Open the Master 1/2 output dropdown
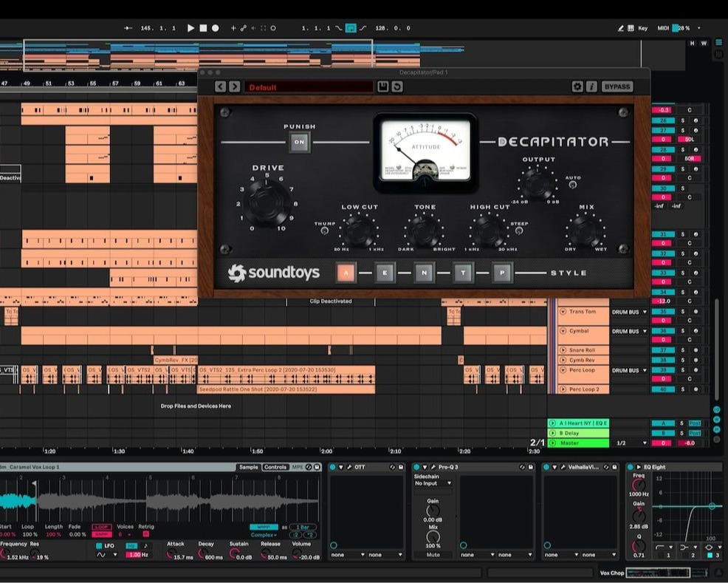728x583 pixels. 631,443
